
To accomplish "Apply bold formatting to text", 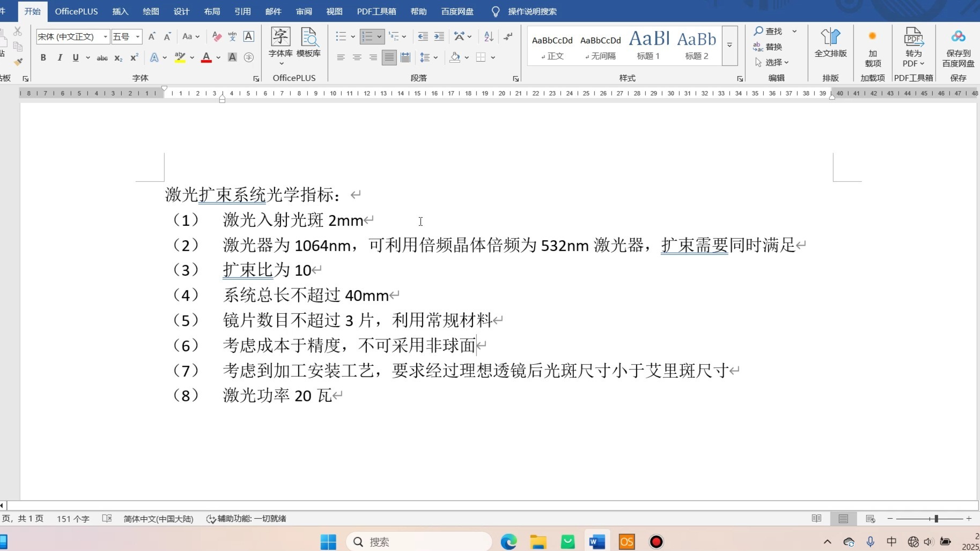I will pos(43,57).
